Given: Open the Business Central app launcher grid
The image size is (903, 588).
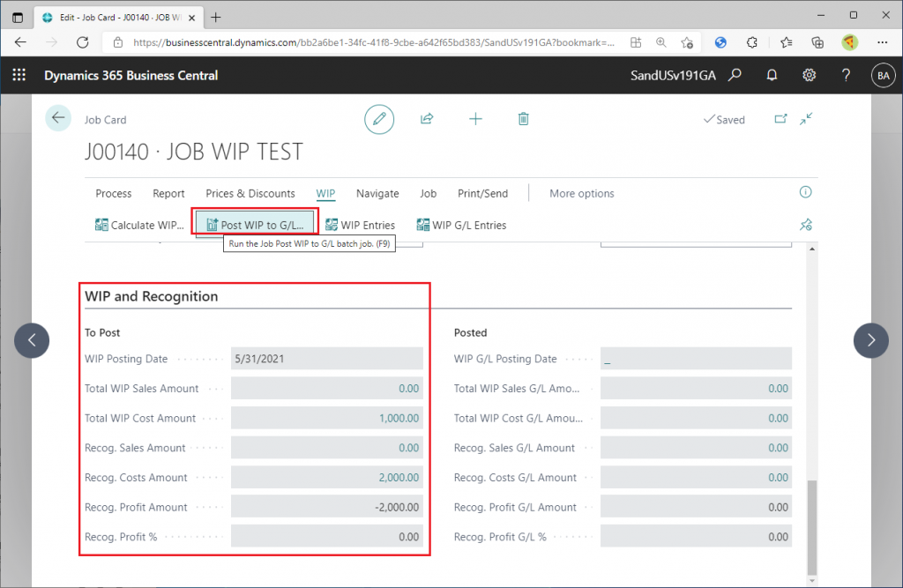Looking at the screenshot, I should 19,75.
